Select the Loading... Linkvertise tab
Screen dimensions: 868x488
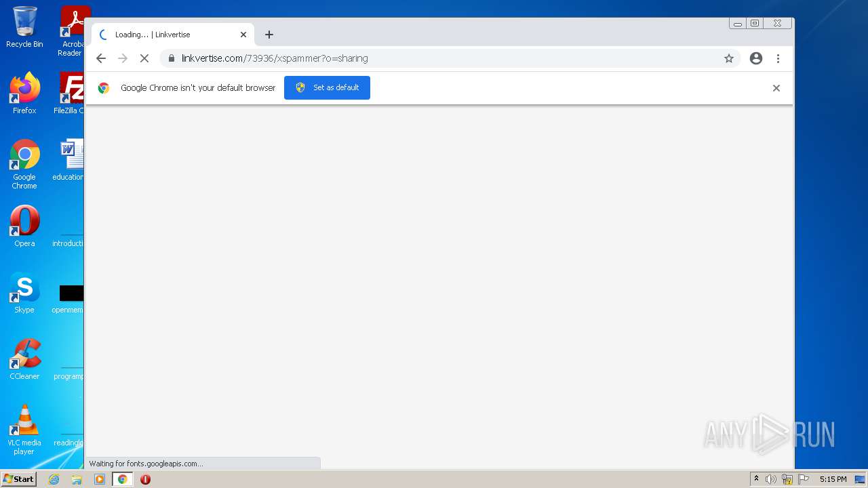tap(173, 35)
